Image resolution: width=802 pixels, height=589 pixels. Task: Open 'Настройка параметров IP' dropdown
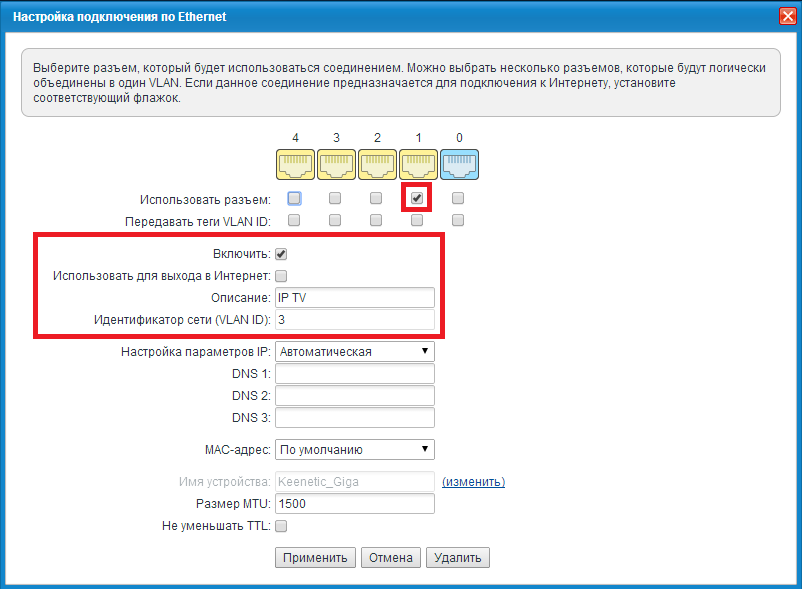(354, 352)
